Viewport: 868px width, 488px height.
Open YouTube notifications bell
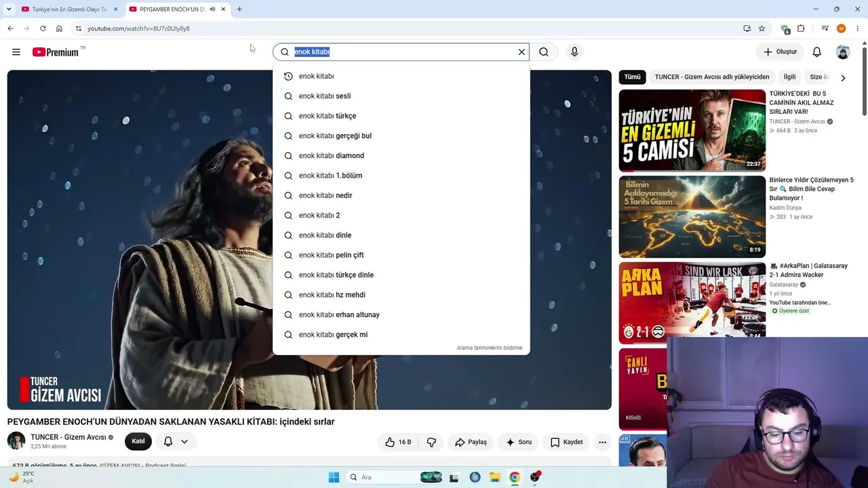[817, 52]
